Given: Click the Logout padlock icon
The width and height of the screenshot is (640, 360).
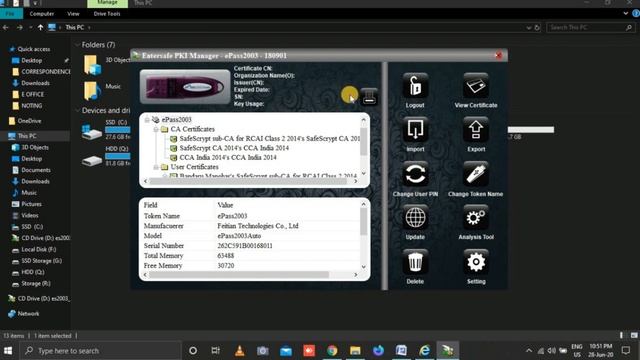Looking at the screenshot, I should coord(415,86).
